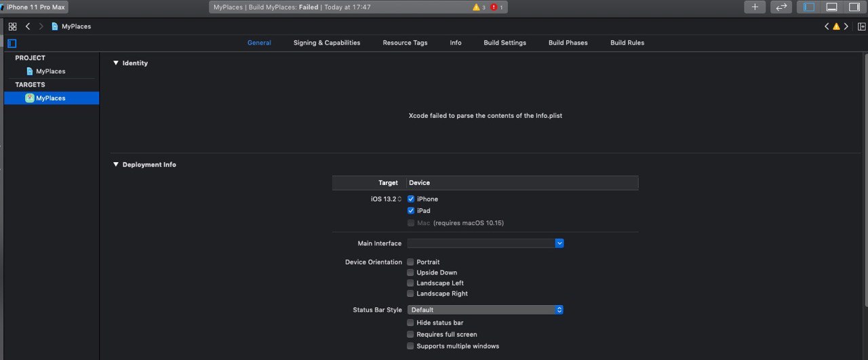Enable Landscape Right orientation
The width and height of the screenshot is (868, 360).
410,294
